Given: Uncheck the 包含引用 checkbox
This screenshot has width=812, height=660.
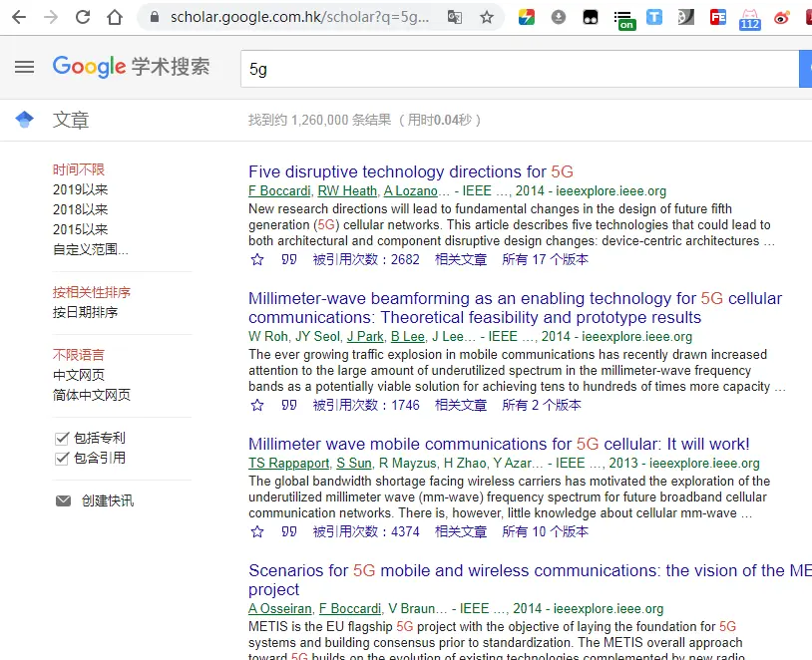Looking at the screenshot, I should pos(62,459).
